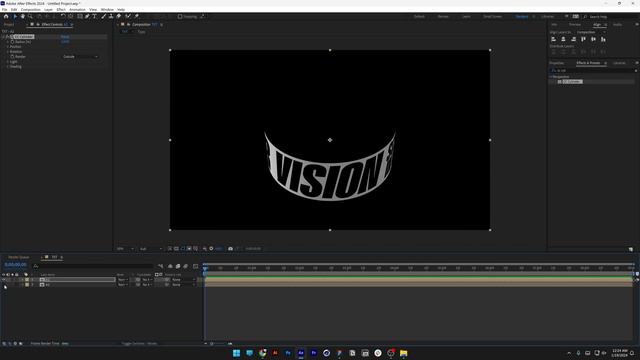The width and height of the screenshot is (640, 360).
Task: Select the Hand tool
Action: point(22,16)
